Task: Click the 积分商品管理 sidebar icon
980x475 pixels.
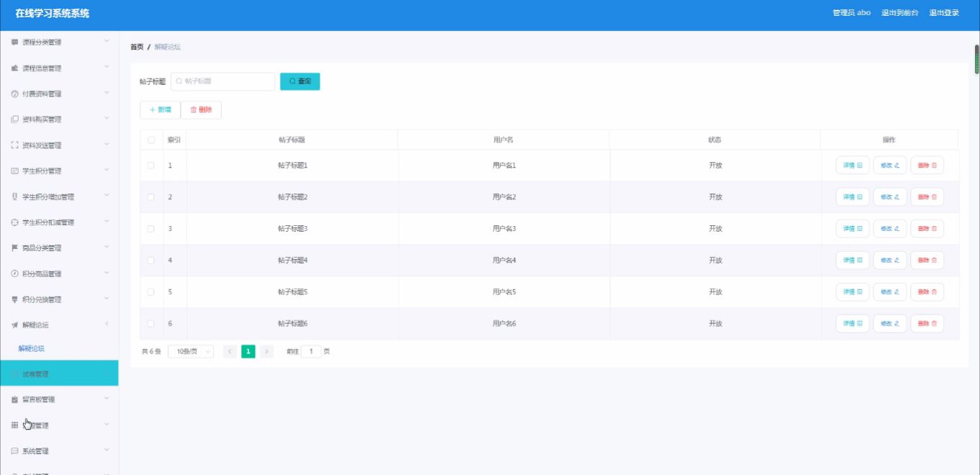Action: pos(14,273)
